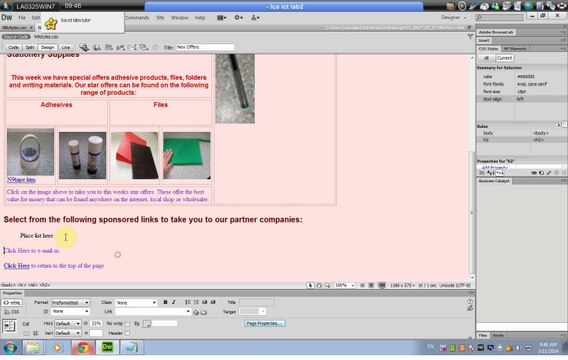Image resolution: width=568 pixels, height=360 pixels.
Task: Click the browse for file folder icon
Action: [x=204, y=312]
